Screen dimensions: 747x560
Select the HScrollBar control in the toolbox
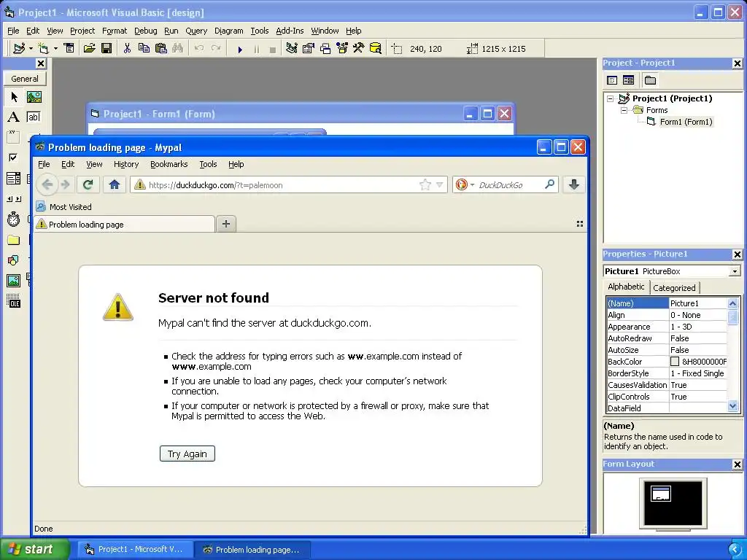[x=14, y=199]
